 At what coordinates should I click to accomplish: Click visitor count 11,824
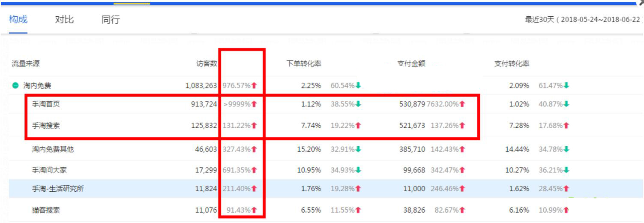(x=206, y=189)
